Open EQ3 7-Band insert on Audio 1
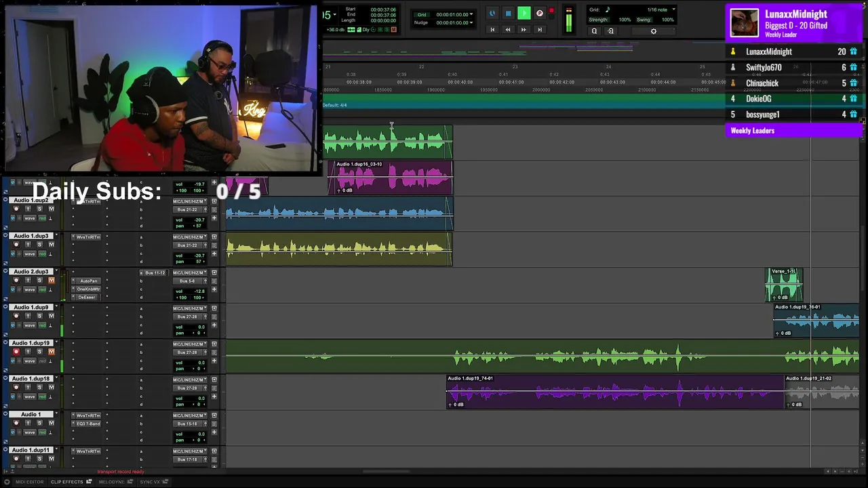 (88, 424)
